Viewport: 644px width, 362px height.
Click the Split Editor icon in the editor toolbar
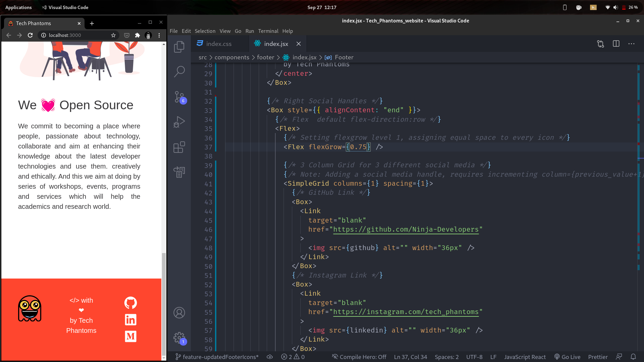pyautogui.click(x=616, y=44)
